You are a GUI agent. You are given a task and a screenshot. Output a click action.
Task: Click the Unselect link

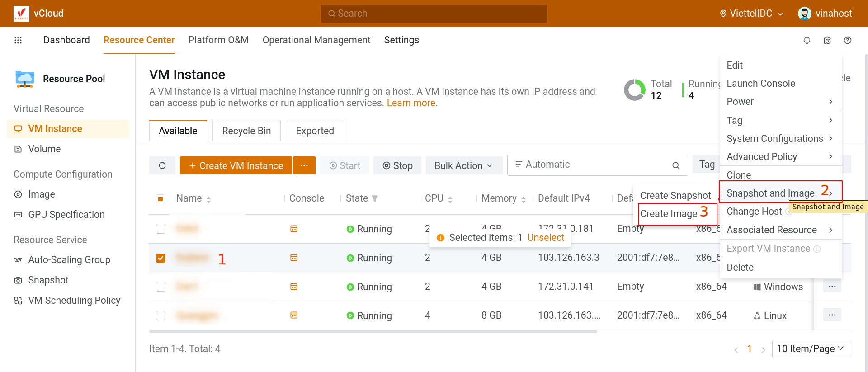point(546,238)
